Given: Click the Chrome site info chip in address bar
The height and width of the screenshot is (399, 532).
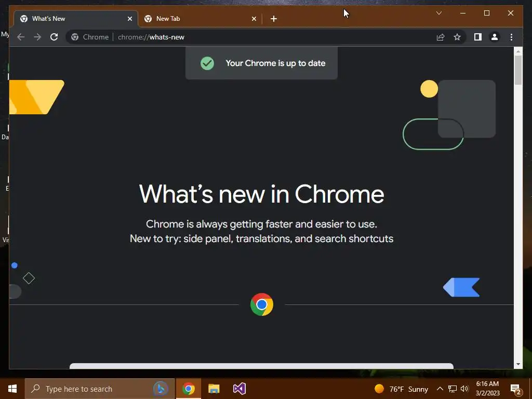Looking at the screenshot, I should [90, 37].
